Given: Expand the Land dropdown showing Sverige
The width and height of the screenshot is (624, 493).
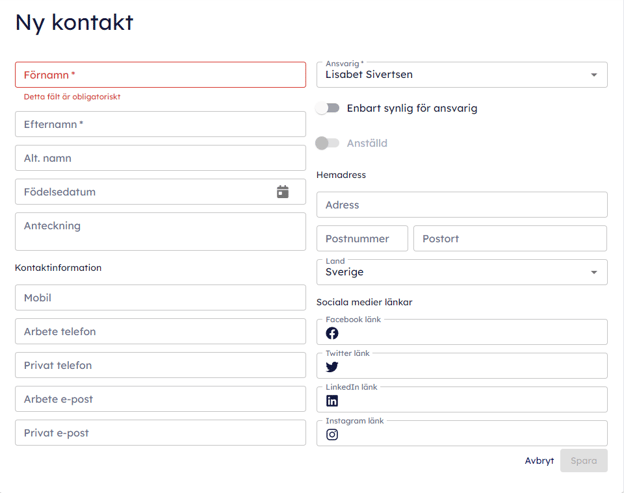Looking at the screenshot, I should 461,272.
